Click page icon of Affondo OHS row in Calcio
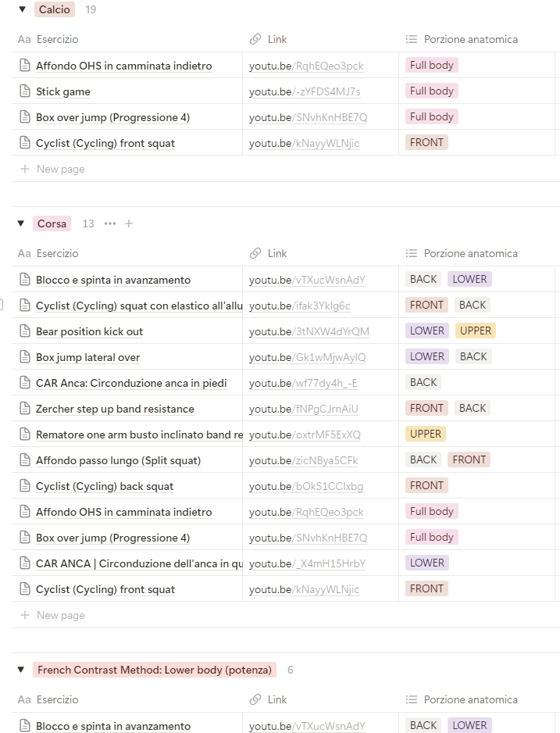Viewport: 560px width, 733px height. 25,66
